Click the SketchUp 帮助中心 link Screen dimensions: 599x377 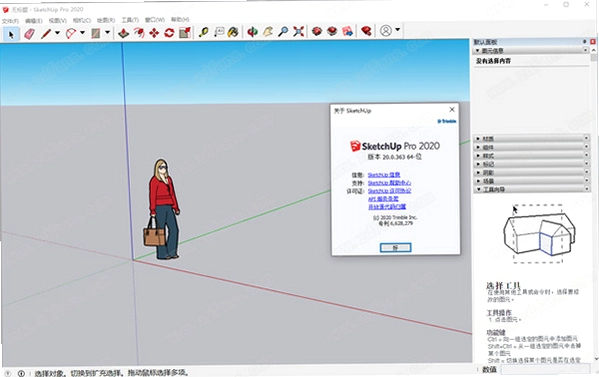click(x=389, y=183)
